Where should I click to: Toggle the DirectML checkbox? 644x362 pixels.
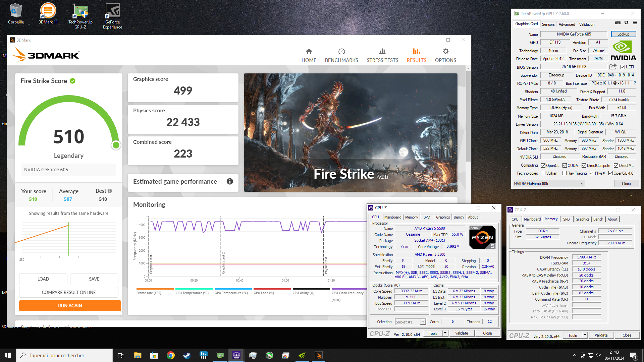[616, 166]
